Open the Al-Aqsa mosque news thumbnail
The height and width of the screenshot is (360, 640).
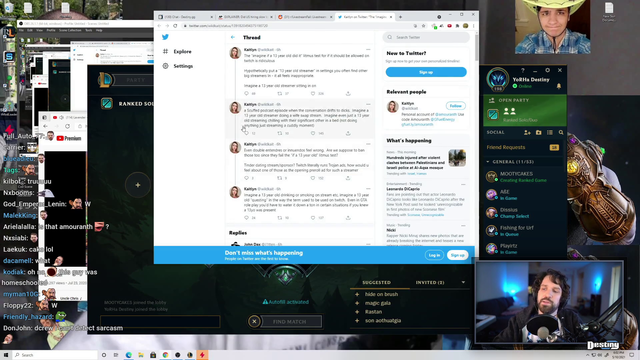457,158
